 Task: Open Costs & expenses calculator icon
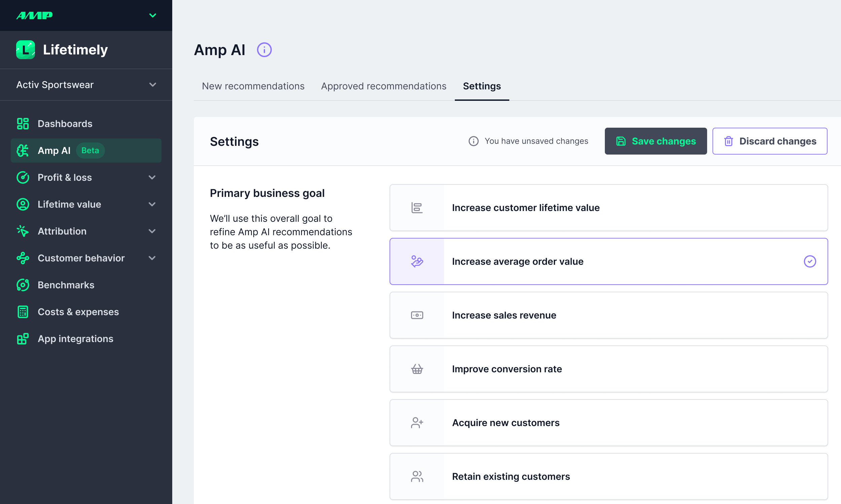(23, 312)
